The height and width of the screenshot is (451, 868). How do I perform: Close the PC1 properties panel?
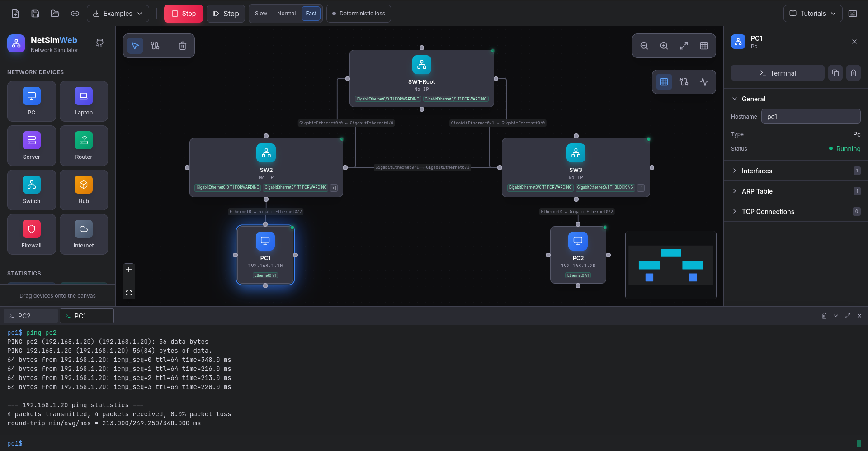[854, 42]
